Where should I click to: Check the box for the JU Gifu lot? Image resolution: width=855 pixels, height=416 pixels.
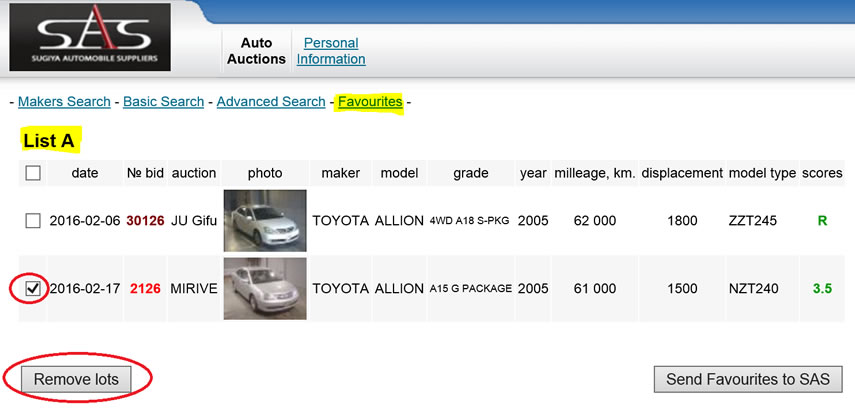click(33, 221)
